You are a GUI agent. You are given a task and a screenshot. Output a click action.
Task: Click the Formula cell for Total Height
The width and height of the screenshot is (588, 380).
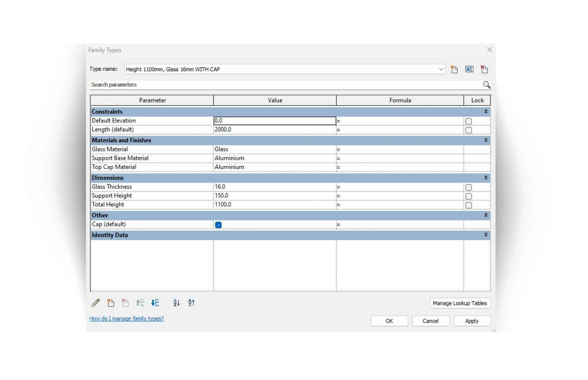(x=400, y=205)
